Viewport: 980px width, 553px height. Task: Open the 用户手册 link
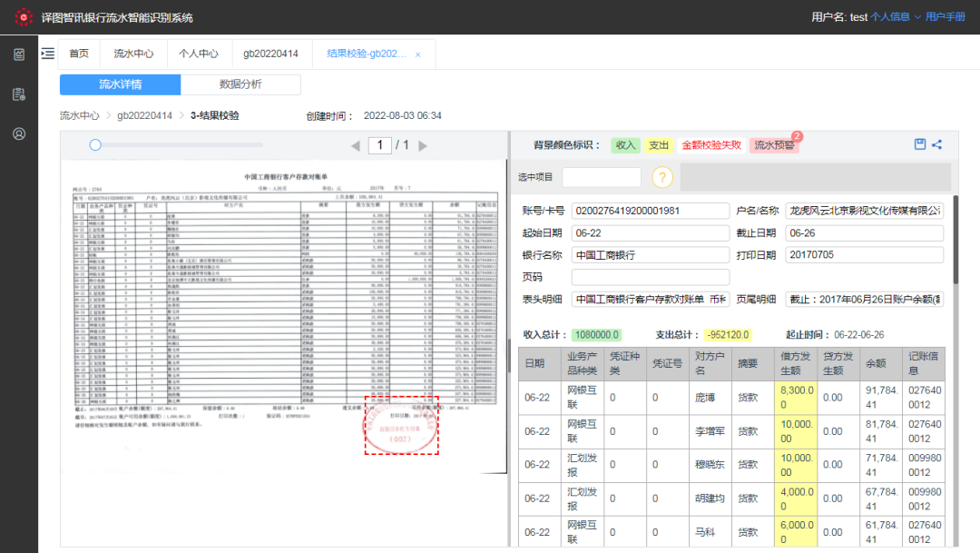[x=946, y=17]
